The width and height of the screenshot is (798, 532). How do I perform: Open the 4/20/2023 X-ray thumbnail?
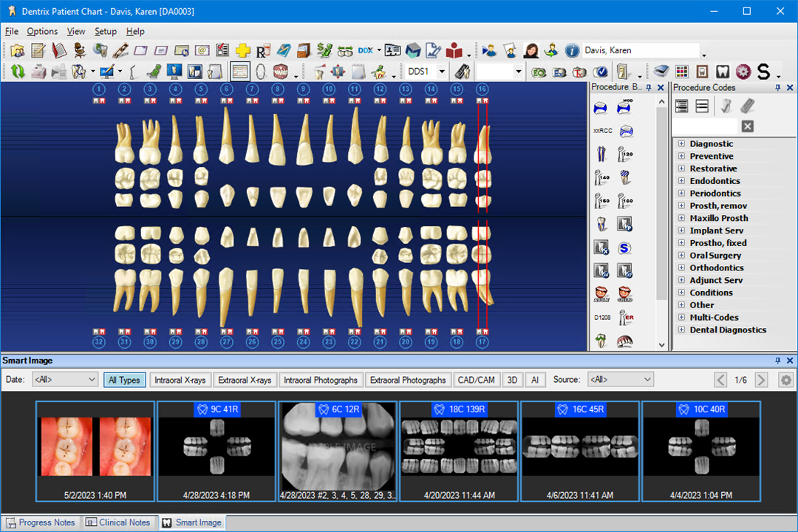[x=458, y=447]
